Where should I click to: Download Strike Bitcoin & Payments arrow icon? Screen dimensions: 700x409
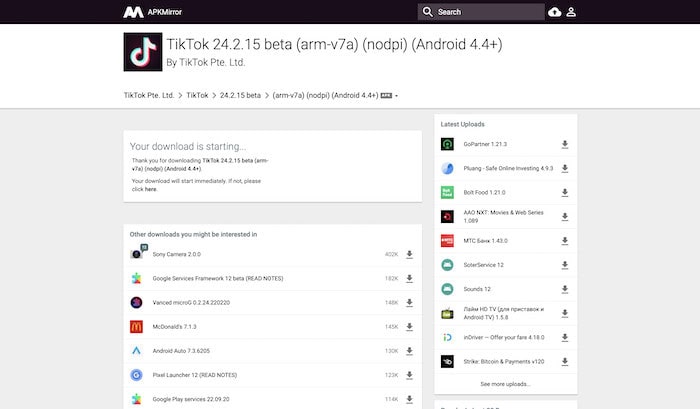(565, 361)
